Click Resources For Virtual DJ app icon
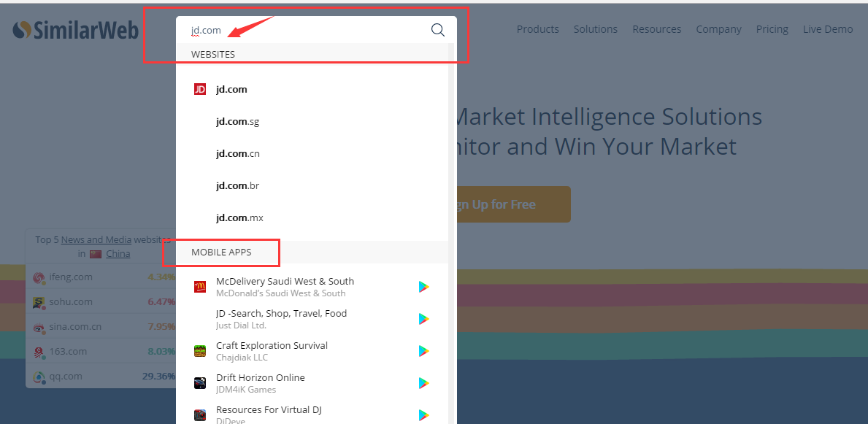 pos(200,415)
